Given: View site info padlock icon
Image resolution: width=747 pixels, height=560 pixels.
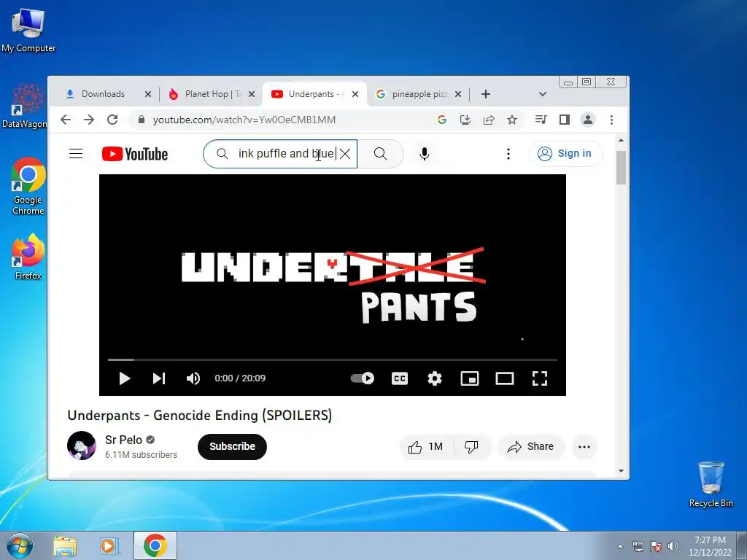Looking at the screenshot, I should pos(141,120).
